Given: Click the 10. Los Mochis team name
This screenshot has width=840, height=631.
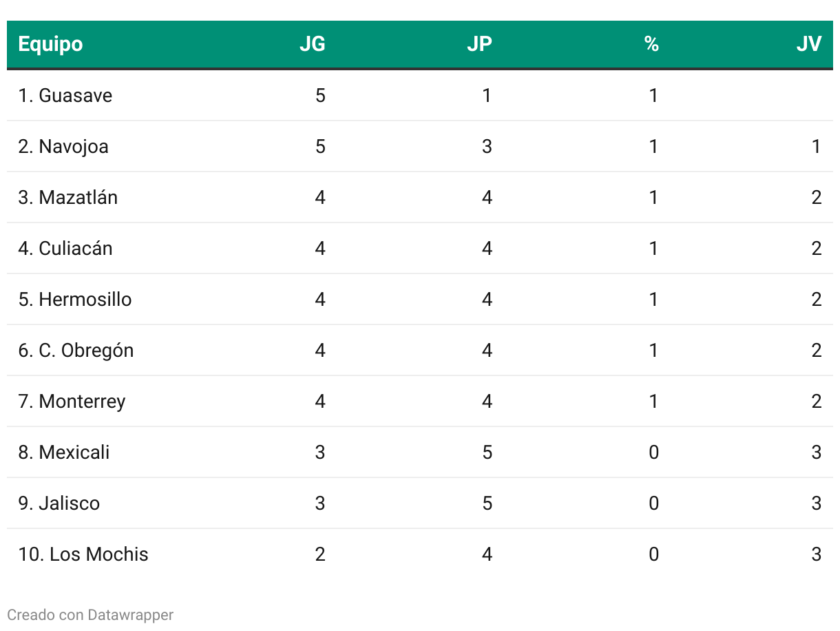Looking at the screenshot, I should pyautogui.click(x=83, y=555).
